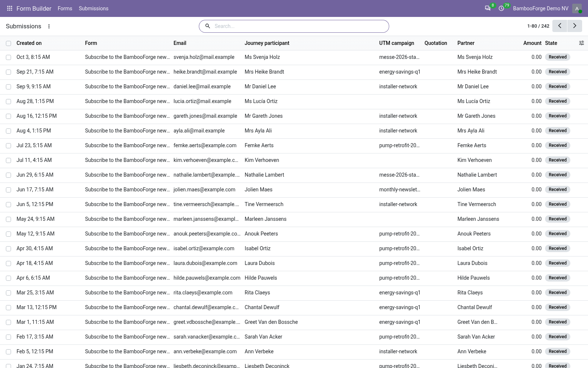588x368 pixels.
Task: Open optional columns settings icon
Action: pos(581,43)
